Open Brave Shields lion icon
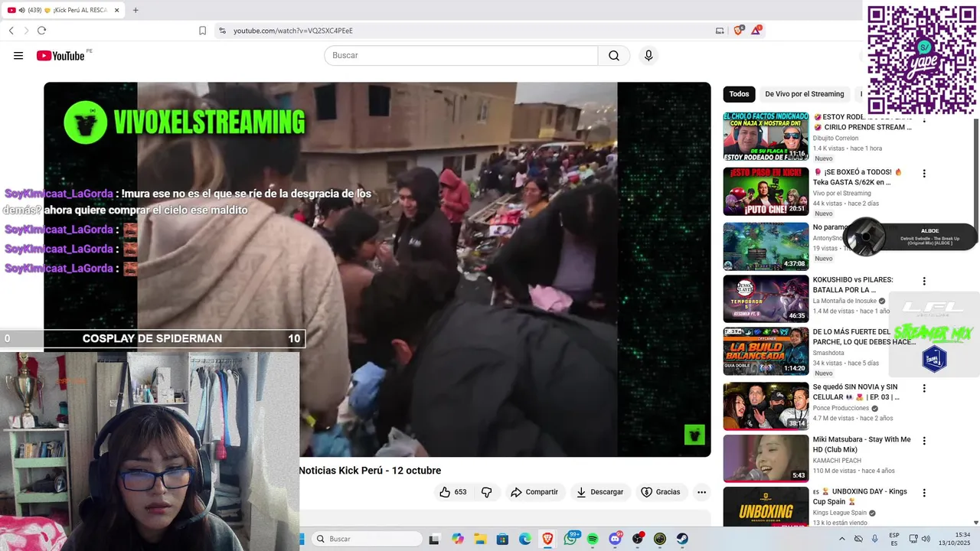Viewport: 980px width, 551px height. [x=738, y=31]
